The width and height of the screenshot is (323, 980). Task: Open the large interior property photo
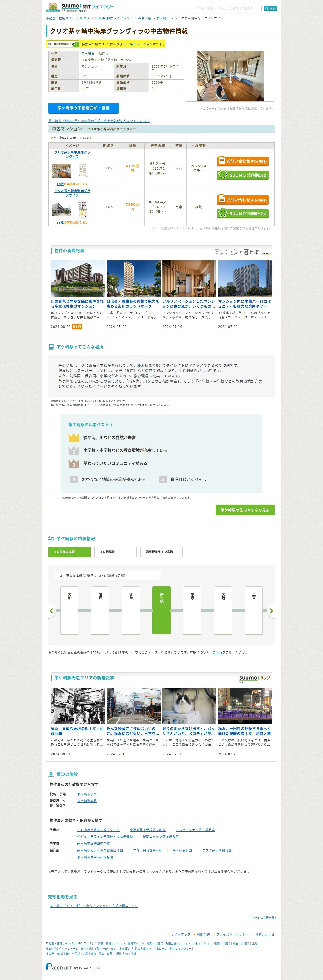coord(230,76)
